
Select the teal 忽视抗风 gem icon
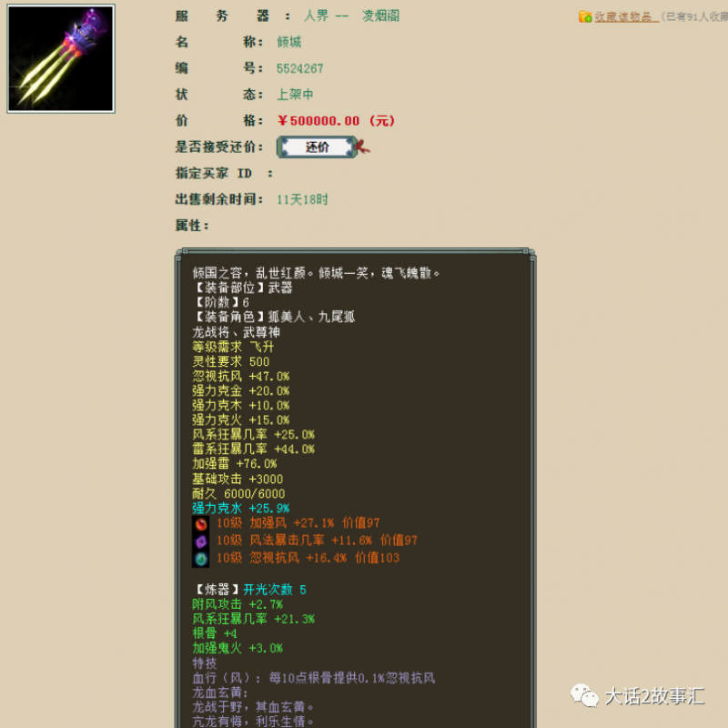(201, 558)
